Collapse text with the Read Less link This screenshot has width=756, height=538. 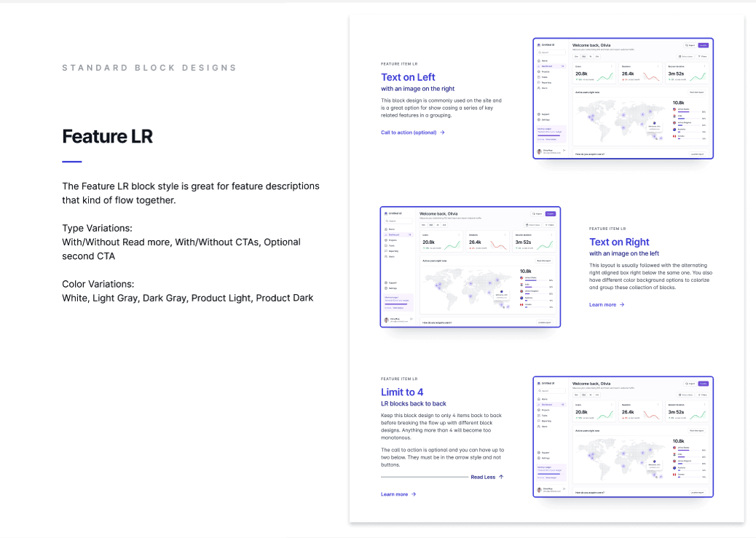point(487,477)
